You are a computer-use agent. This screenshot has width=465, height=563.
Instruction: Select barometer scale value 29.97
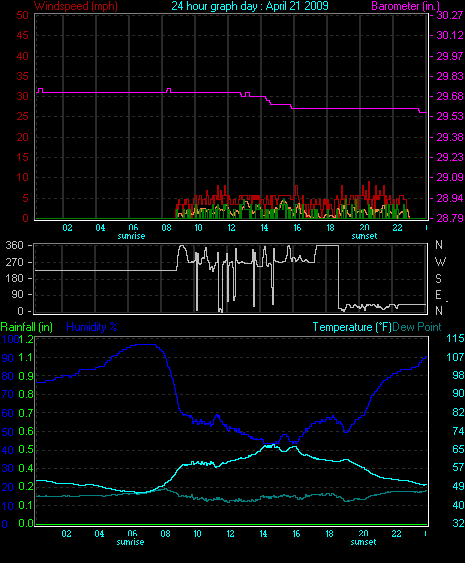[x=450, y=56]
